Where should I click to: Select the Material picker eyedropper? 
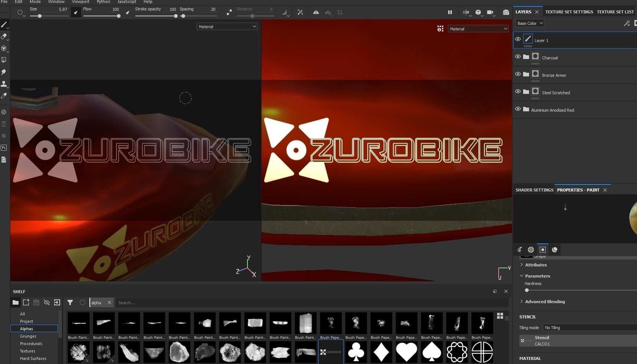[4, 96]
